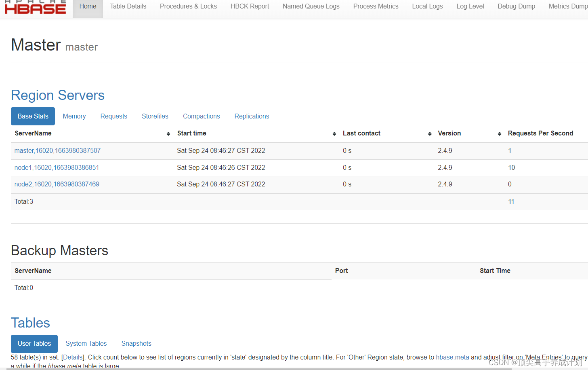This screenshot has width=588, height=370.
Task: Select total requests value 11
Action: tap(511, 201)
